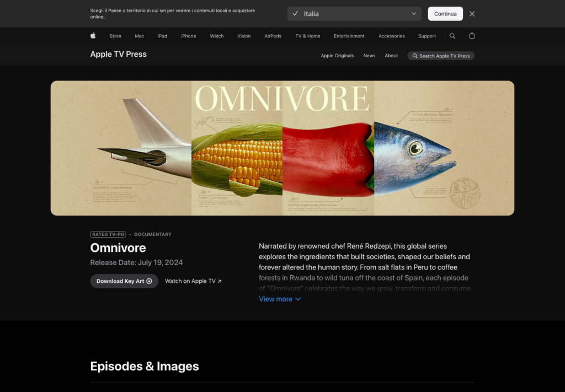This screenshot has height=392, width=565.
Task: Open the Mac menu
Action: [140, 36]
